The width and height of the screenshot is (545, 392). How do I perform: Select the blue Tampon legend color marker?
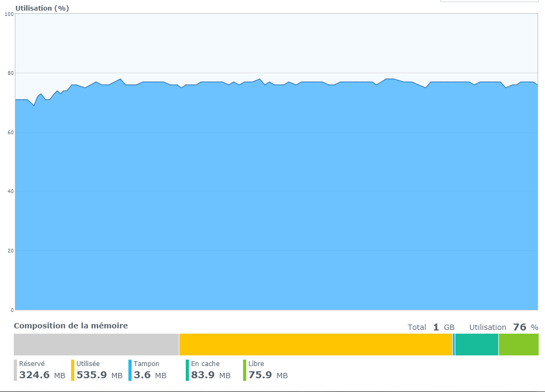pos(130,370)
